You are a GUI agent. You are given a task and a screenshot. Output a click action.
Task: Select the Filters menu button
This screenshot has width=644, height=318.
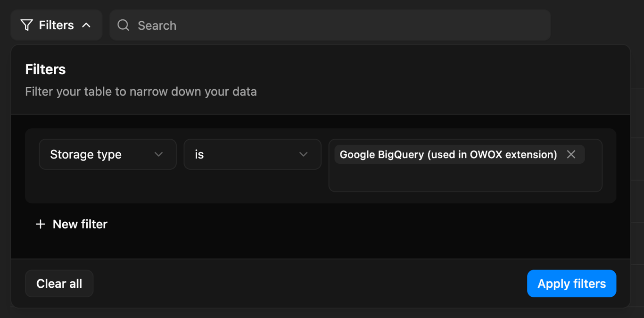(x=56, y=25)
